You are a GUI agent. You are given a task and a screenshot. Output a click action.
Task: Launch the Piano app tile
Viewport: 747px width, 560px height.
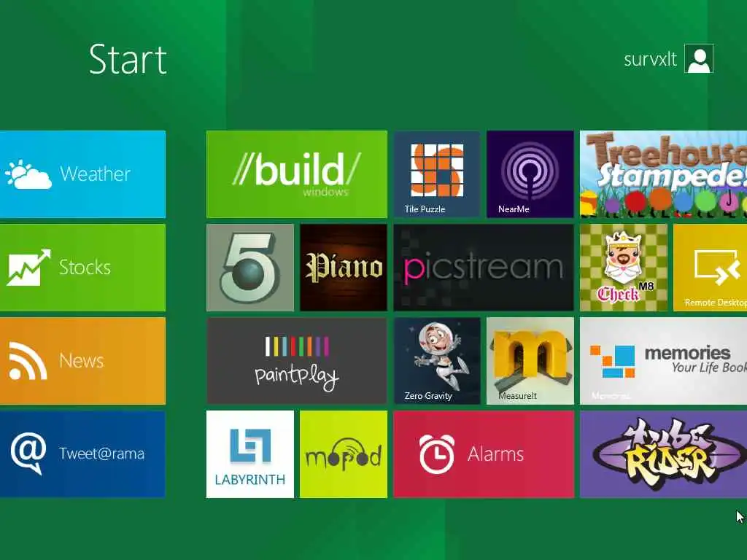click(x=344, y=268)
